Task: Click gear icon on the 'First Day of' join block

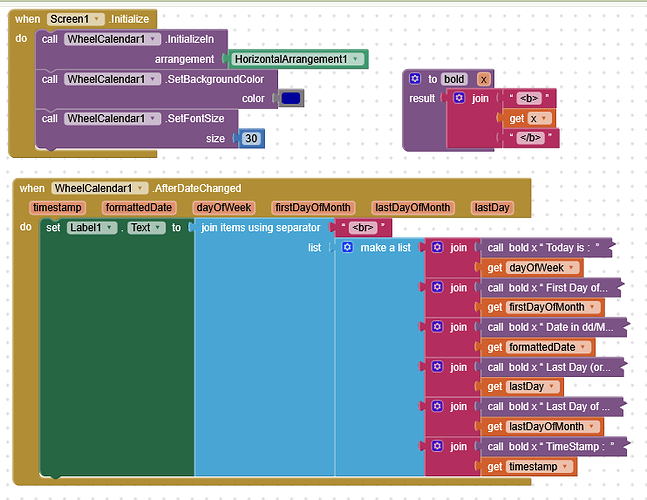Action: coord(435,287)
